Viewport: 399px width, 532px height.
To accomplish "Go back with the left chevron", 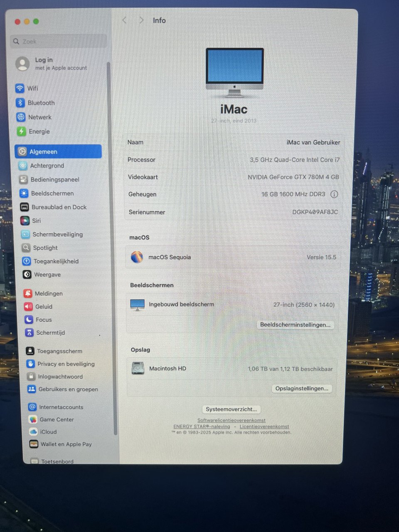I will pyautogui.click(x=124, y=20).
